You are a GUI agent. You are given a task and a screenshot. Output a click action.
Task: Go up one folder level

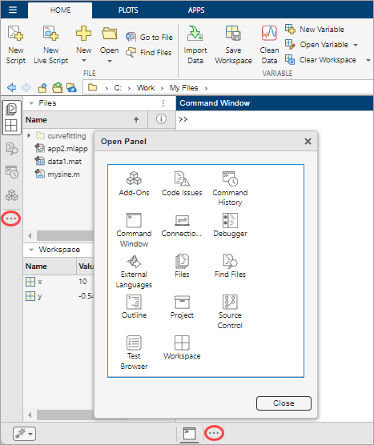[x=42, y=88]
